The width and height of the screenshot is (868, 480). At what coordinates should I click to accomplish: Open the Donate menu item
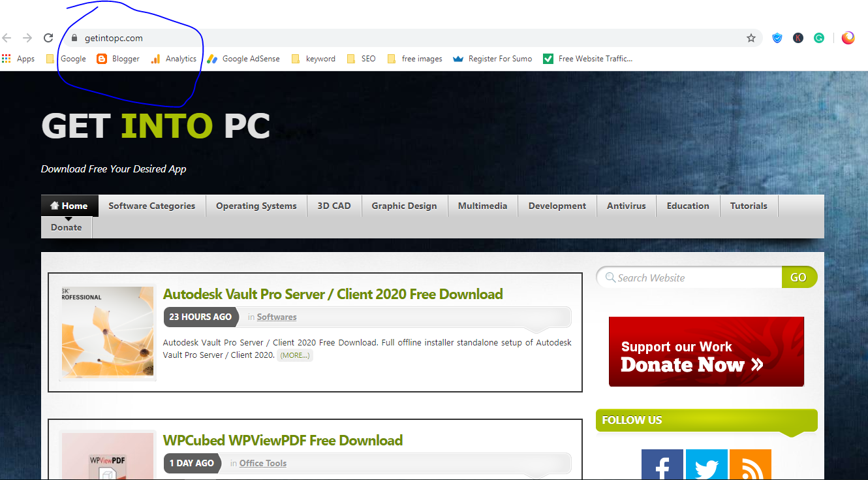(67, 227)
